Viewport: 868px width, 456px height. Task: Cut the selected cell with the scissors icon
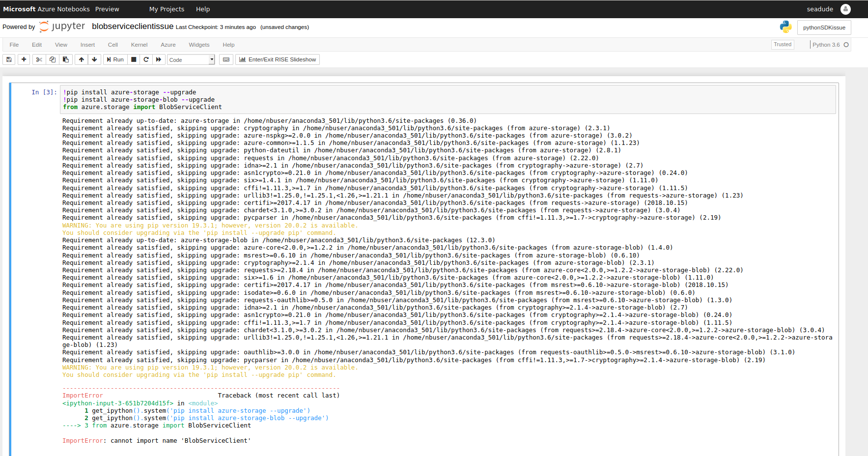pos(39,59)
